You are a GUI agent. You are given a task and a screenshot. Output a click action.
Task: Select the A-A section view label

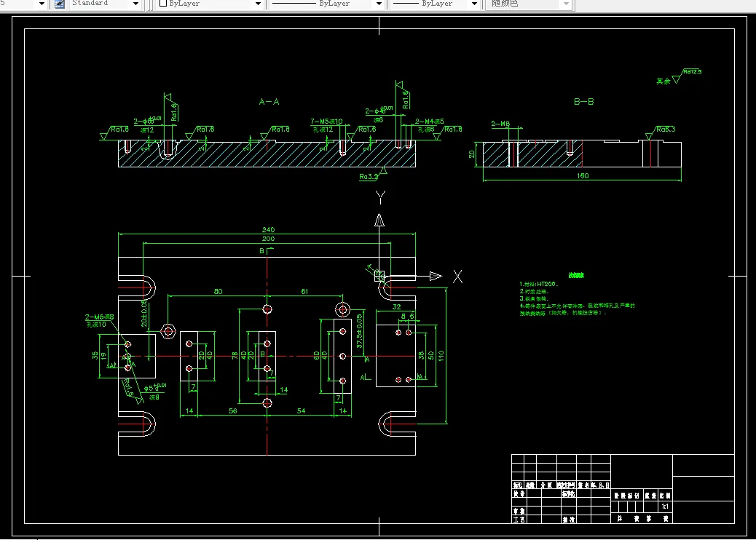pyautogui.click(x=269, y=102)
